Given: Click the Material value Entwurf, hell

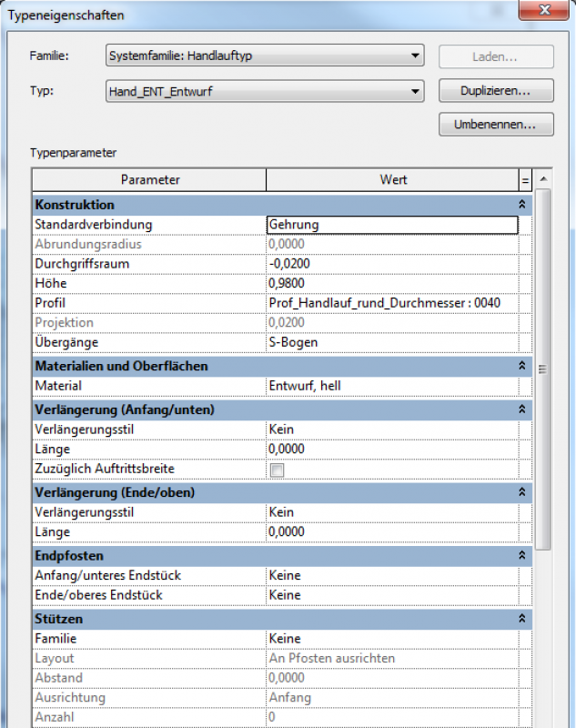Looking at the screenshot, I should pos(391,386).
